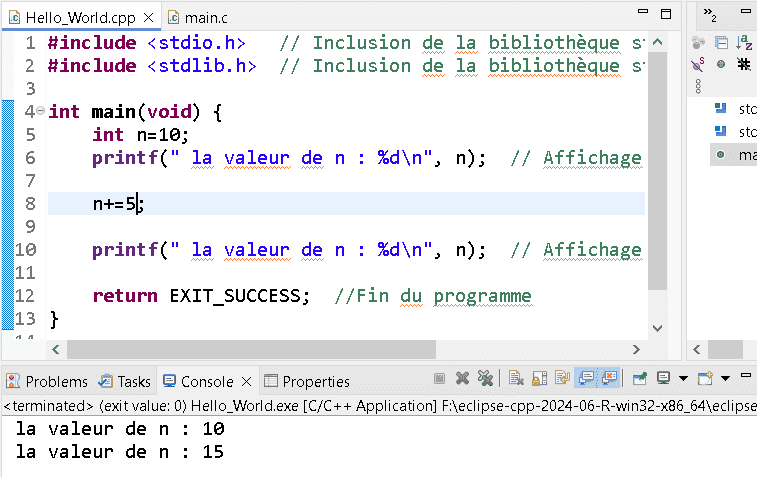
Task: Open the New Console View dropdown arrow
Action: pos(725,379)
